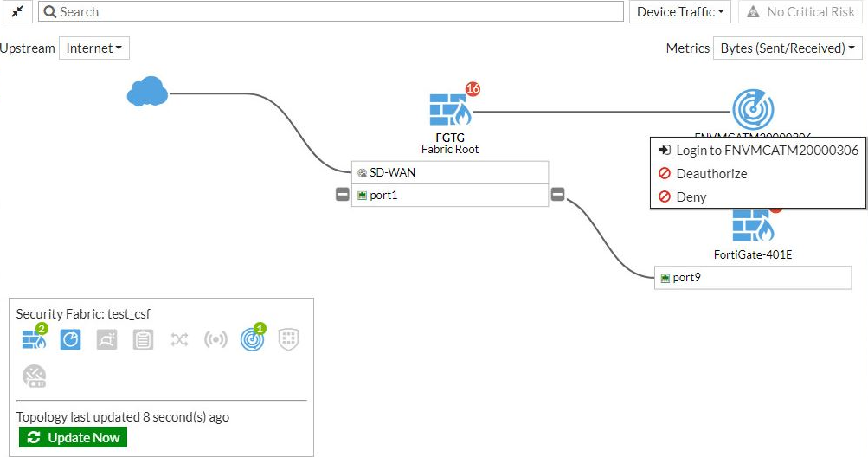Choose Deny from context menu
The image size is (868, 457).
[x=758, y=196]
